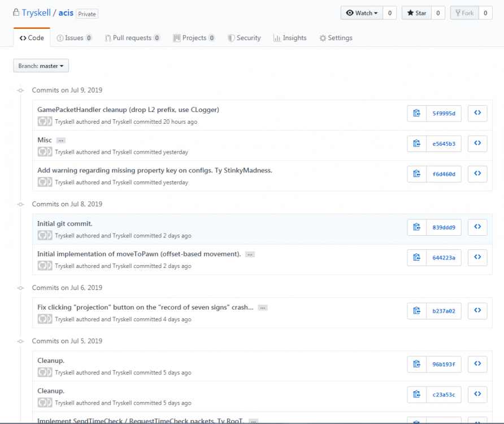This screenshot has height=424, width=504.
Task: Expand the moveToPawn commit message details
Action: (x=250, y=254)
